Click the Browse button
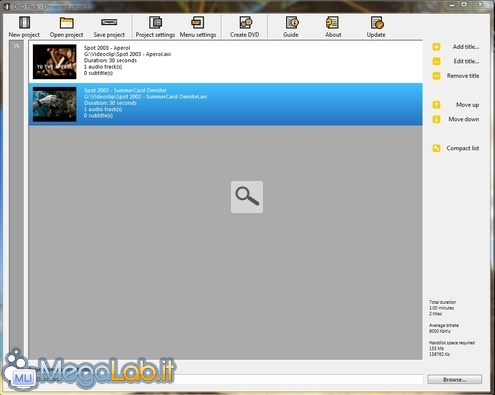The width and height of the screenshot is (495, 395). (455, 379)
